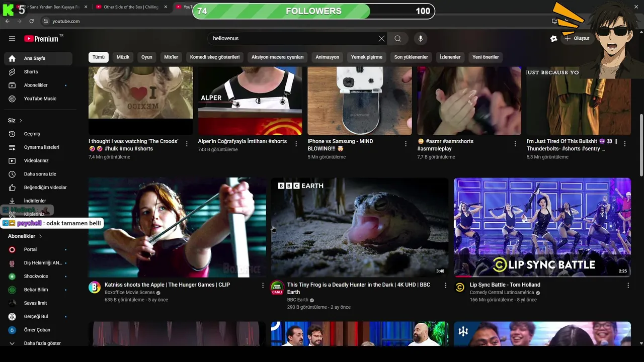Select the İzlenenler filter chip
The height and width of the screenshot is (362, 644).
click(x=450, y=57)
